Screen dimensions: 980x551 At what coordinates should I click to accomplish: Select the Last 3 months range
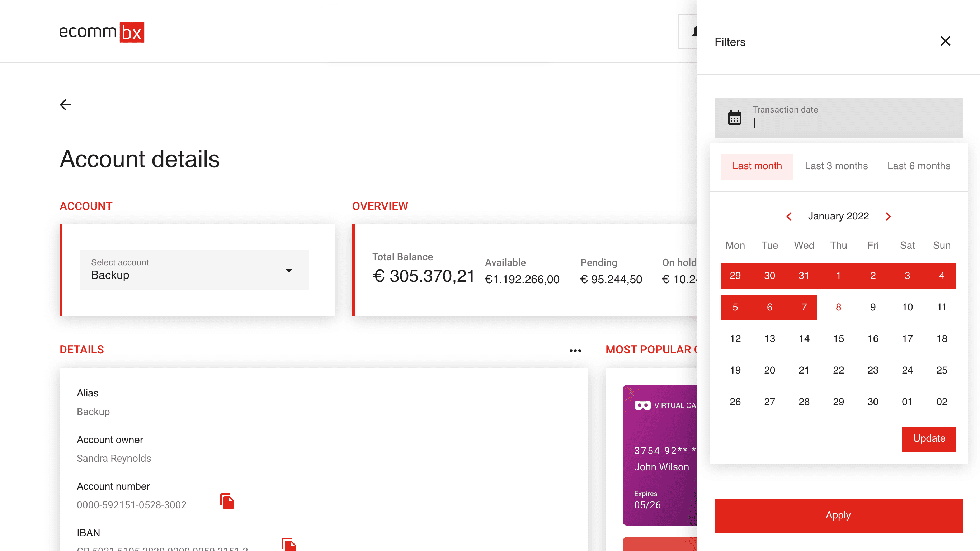[836, 166]
